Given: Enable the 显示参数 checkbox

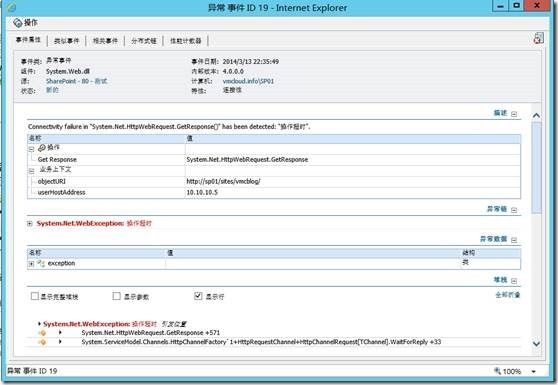Looking at the screenshot, I should coord(116,296).
